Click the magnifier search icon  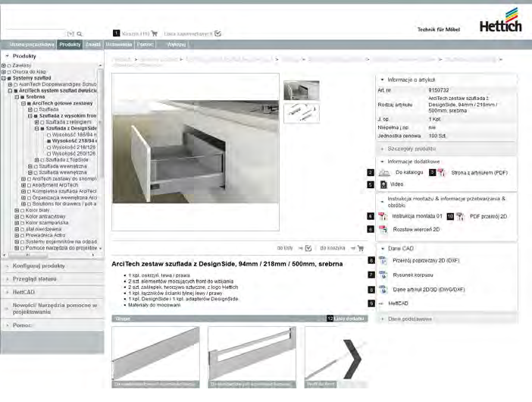tap(80, 34)
